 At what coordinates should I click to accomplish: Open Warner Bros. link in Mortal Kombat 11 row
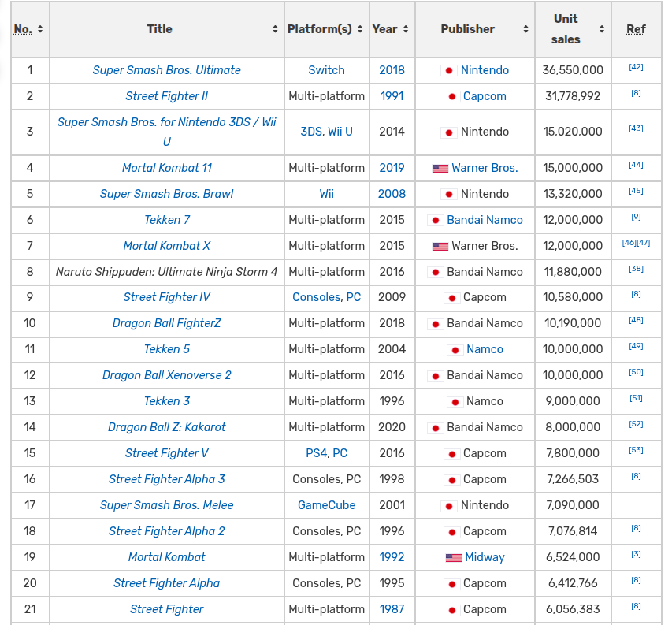[485, 168]
